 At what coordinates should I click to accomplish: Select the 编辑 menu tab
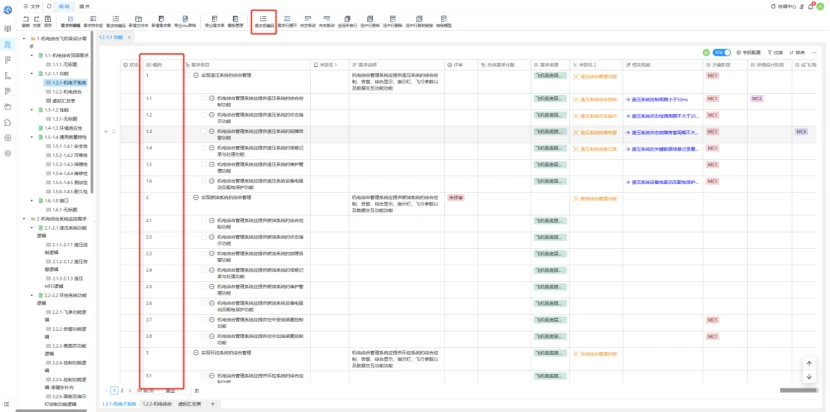[x=64, y=6]
